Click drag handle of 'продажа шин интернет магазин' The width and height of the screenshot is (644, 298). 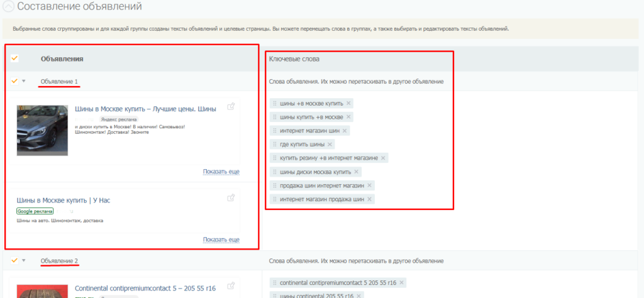coord(275,185)
